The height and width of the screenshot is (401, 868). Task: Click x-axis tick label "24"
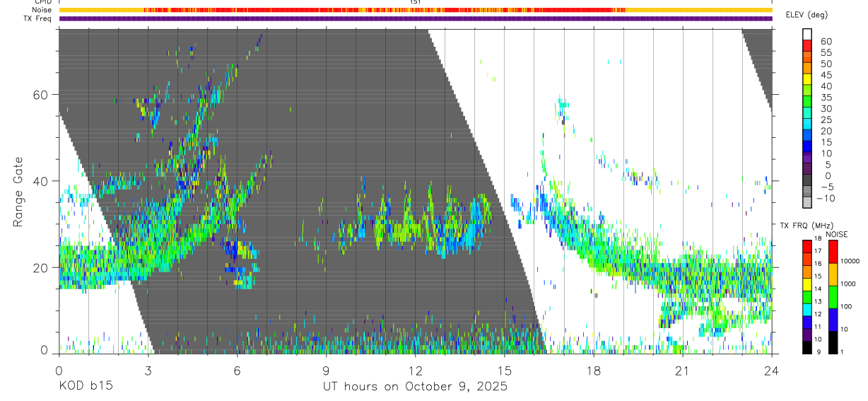(x=771, y=371)
